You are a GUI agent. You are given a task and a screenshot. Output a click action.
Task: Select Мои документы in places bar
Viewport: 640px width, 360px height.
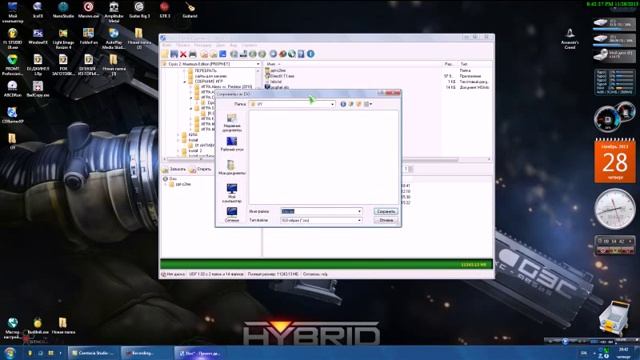click(x=231, y=168)
